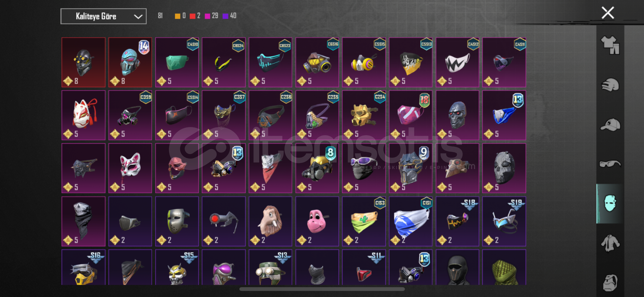Select the helmet category icon

[x=610, y=85]
